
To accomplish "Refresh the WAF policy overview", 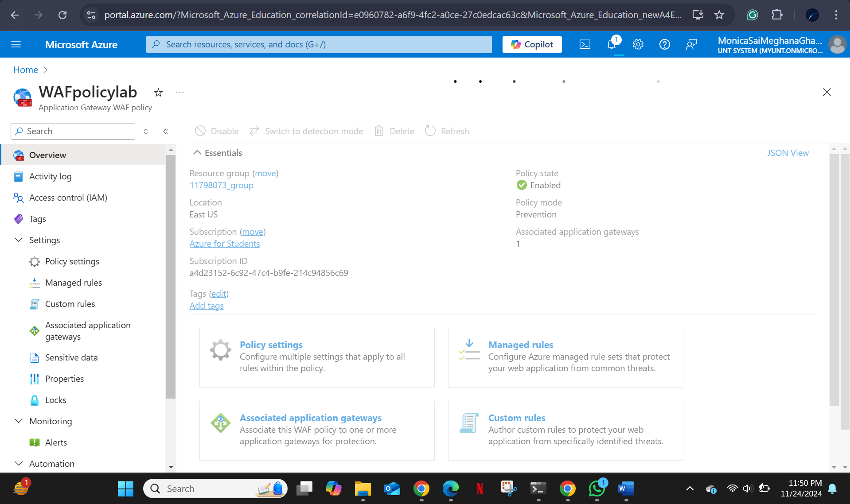I will pos(447,131).
